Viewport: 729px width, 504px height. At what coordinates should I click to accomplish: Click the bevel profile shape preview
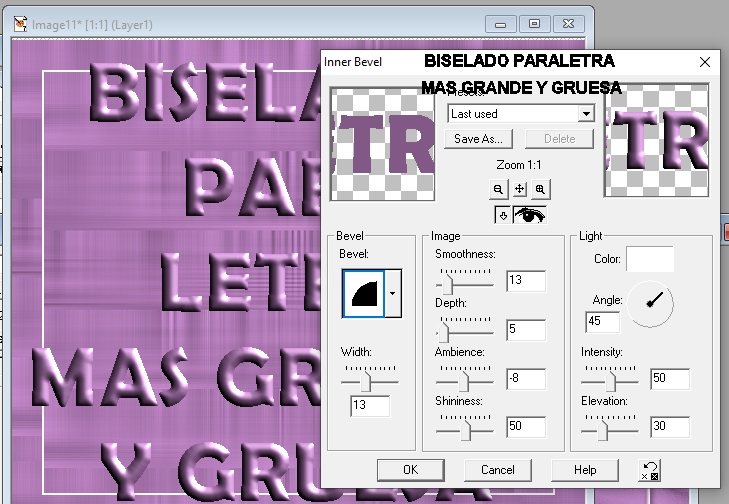[362, 293]
